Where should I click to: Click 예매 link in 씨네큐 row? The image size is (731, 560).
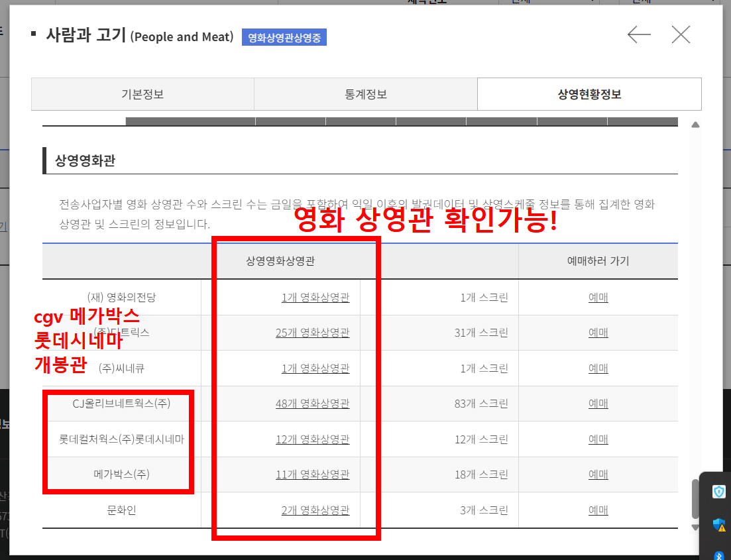[598, 368]
